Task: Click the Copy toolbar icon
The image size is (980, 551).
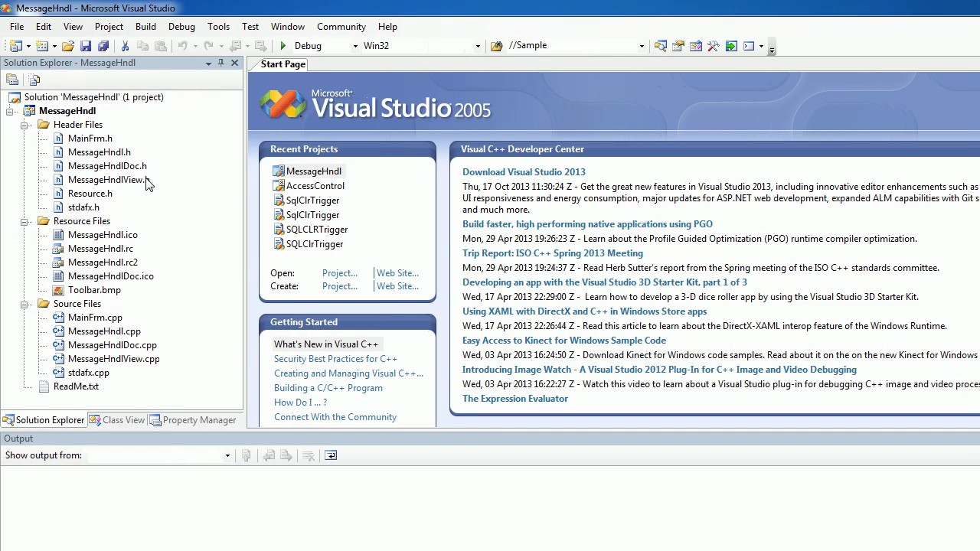Action: click(x=142, y=46)
